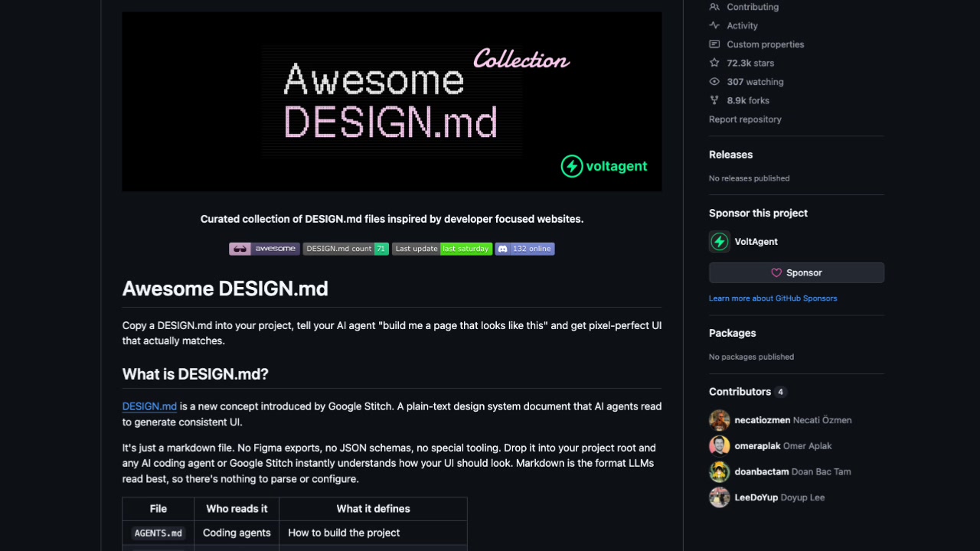
Task: Open the 8.9k forks link
Action: tap(748, 100)
